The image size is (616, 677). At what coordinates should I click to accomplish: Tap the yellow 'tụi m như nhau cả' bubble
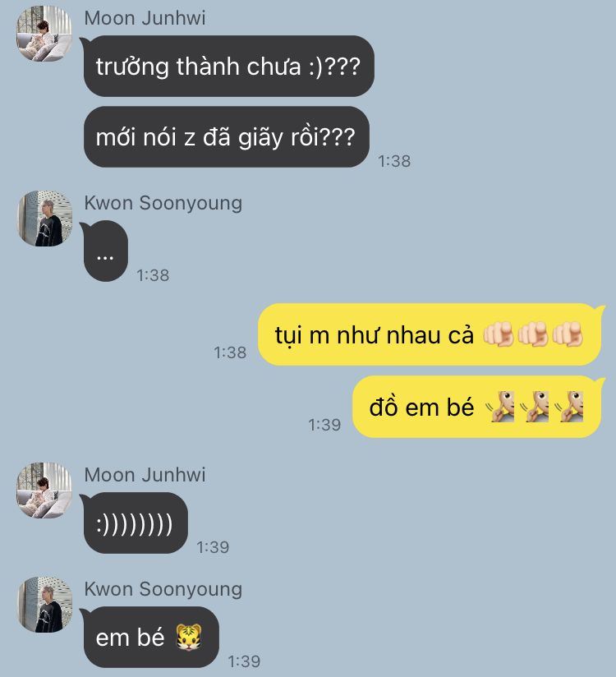tap(430, 334)
